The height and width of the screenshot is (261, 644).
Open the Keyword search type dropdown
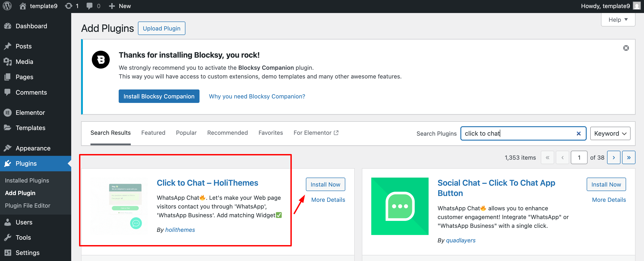coord(610,134)
